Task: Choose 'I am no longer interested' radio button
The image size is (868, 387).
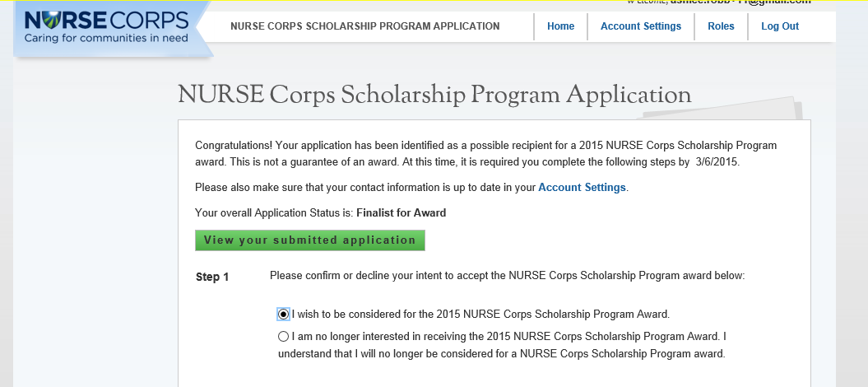Action: 284,336
